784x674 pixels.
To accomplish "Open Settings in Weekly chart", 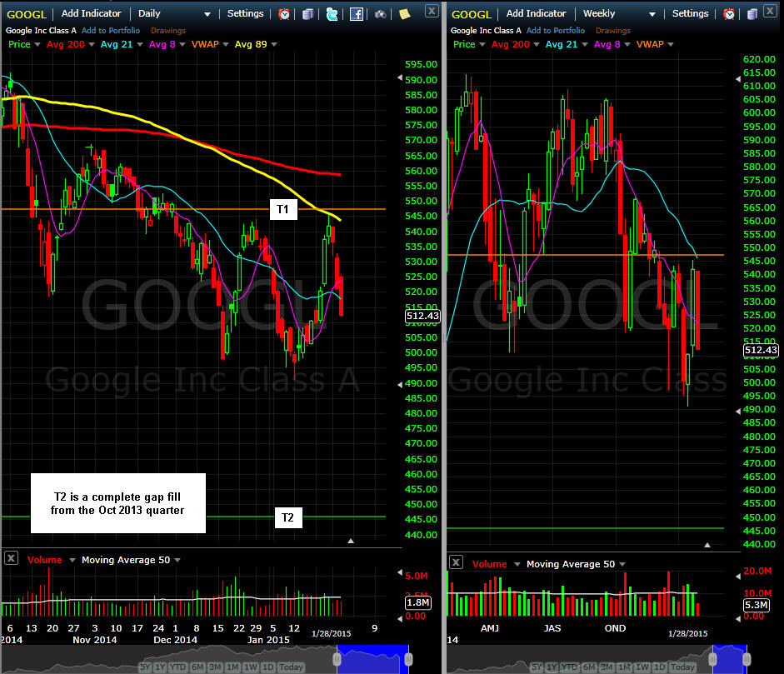I will pos(690,13).
